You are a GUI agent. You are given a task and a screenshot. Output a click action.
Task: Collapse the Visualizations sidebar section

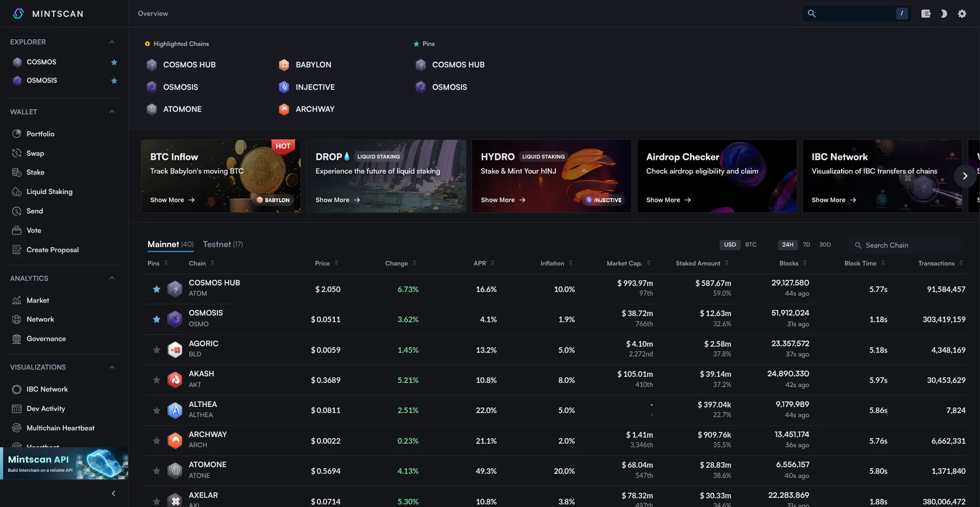(112, 367)
